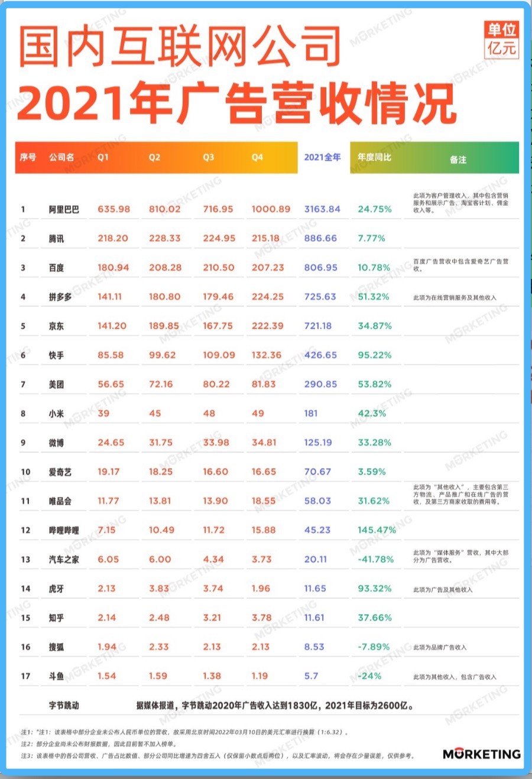The image size is (532, 779).
Task: Click the 序号 column header
Action: tap(28, 157)
